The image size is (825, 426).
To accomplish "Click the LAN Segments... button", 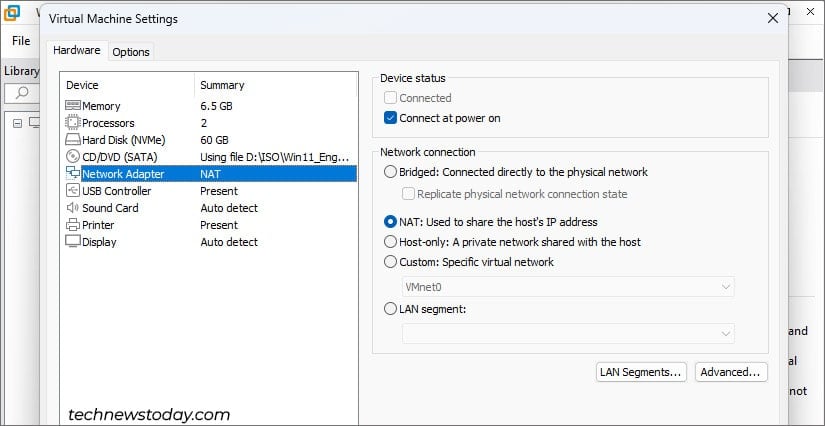I will pyautogui.click(x=641, y=372).
